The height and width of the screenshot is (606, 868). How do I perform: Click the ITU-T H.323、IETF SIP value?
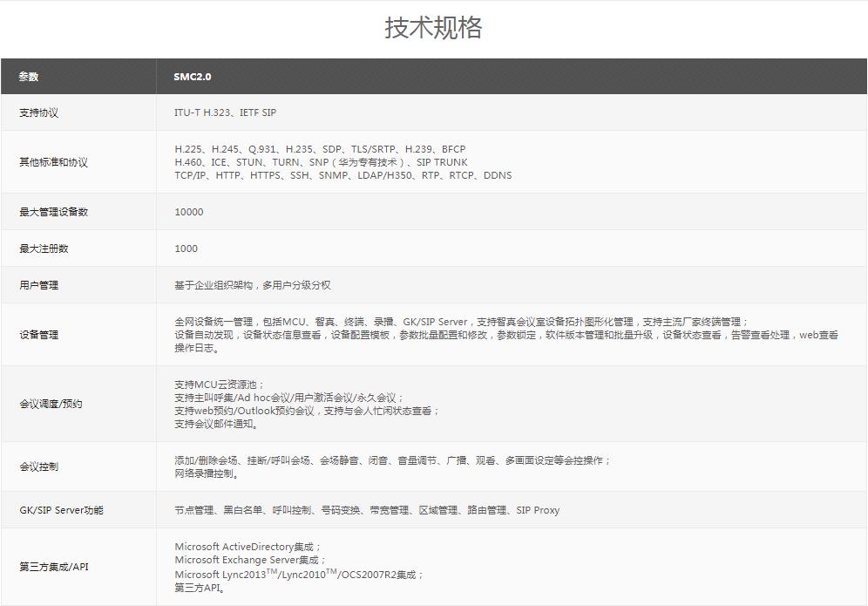coord(225,113)
